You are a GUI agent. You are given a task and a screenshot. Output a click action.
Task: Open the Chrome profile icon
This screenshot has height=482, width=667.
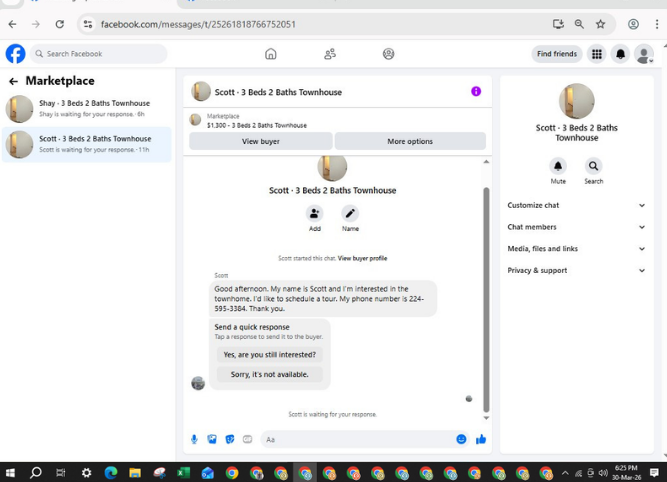pos(633,24)
